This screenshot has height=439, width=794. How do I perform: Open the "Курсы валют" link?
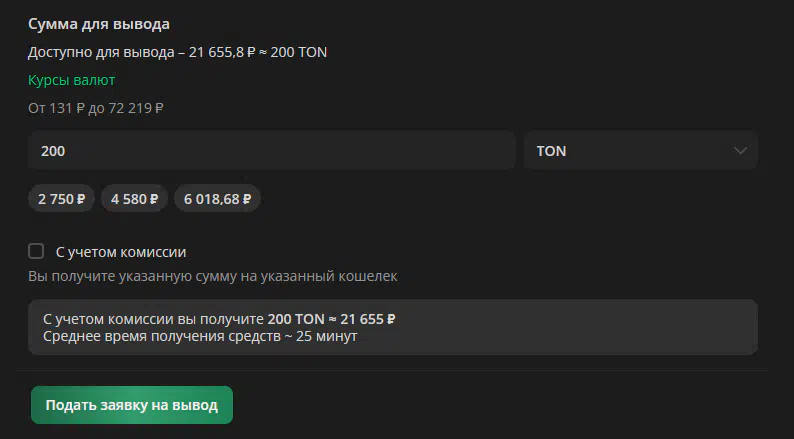point(72,80)
